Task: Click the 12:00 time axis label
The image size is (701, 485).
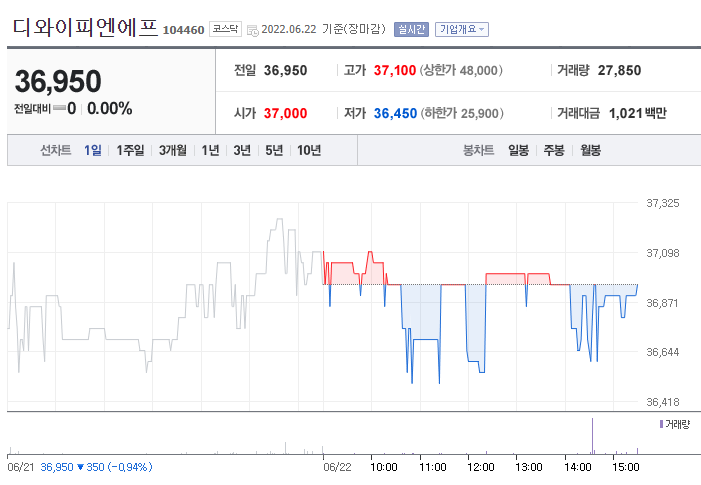Action: point(481,468)
